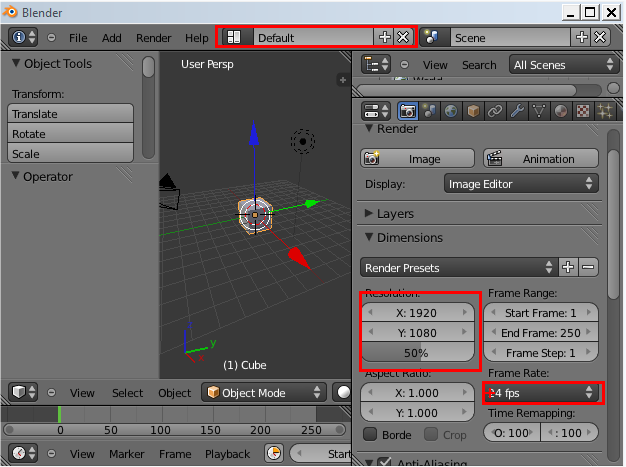Click the scene browse icon
This screenshot has width=626, height=467.
[x=432, y=38]
